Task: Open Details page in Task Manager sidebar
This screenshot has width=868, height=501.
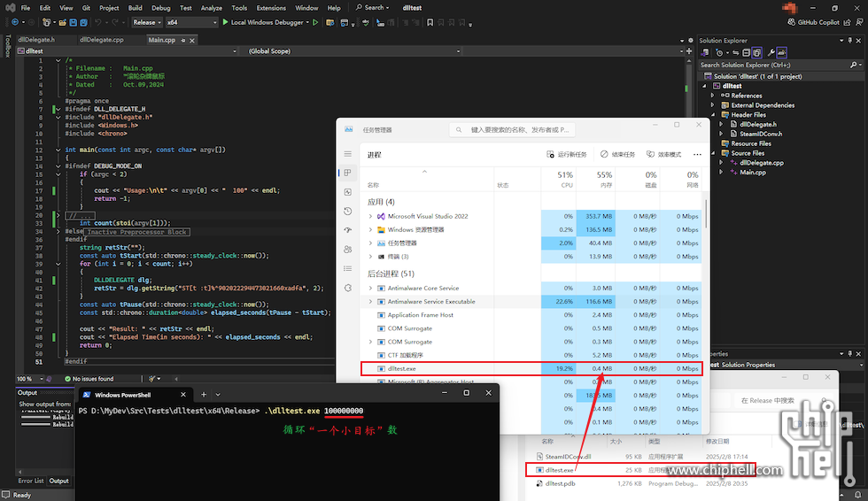Action: tap(347, 269)
